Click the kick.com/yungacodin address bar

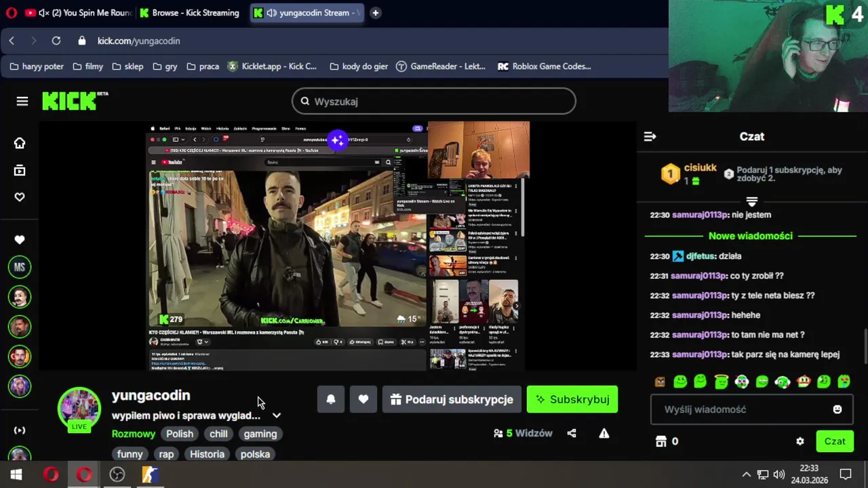click(x=138, y=41)
